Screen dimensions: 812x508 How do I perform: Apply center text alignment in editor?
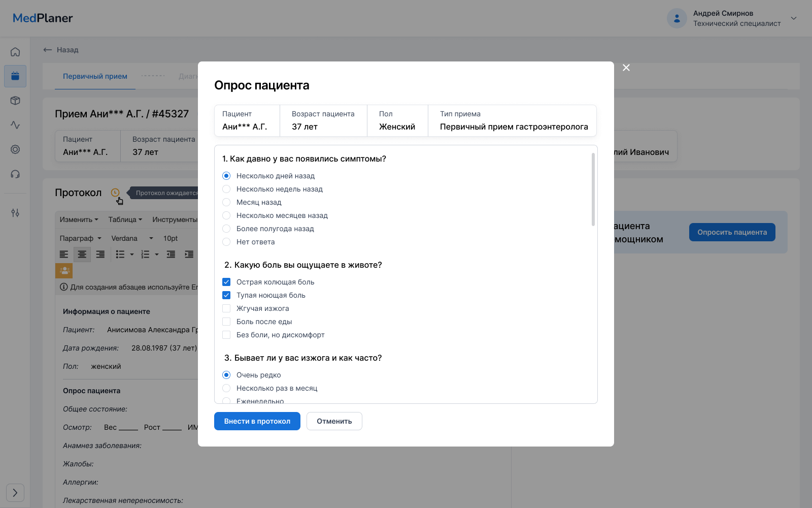tap(82, 254)
